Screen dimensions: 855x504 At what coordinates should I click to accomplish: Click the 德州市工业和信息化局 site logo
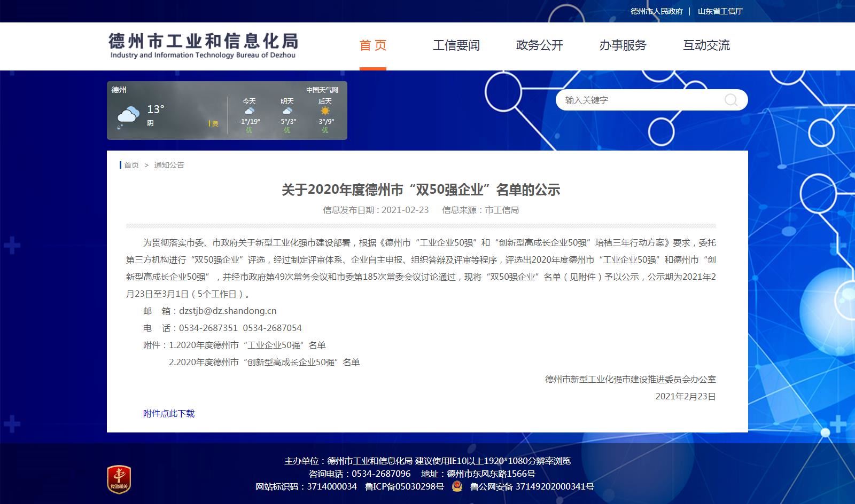pyautogui.click(x=203, y=45)
